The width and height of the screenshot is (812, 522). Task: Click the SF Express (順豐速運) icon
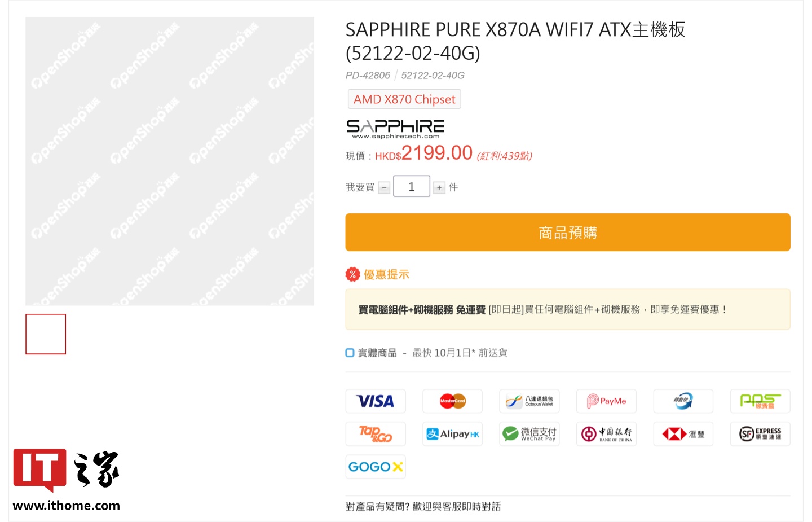tap(760, 433)
